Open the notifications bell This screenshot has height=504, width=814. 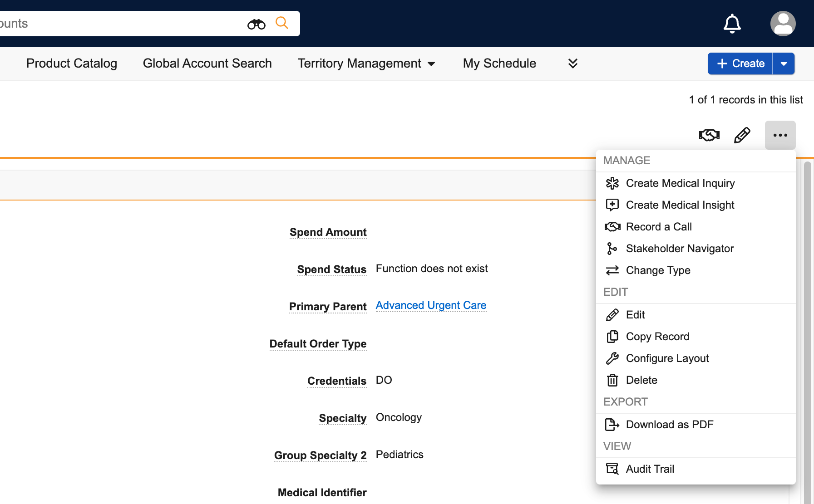732,24
